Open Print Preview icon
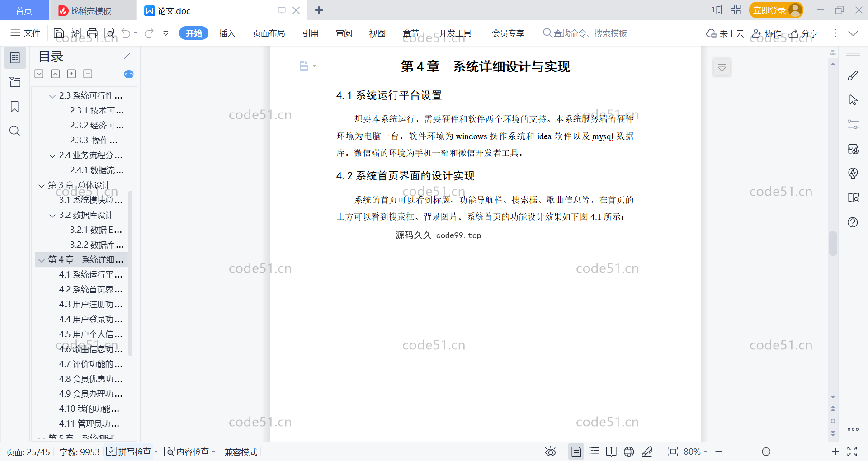The width and height of the screenshot is (868, 461). click(109, 33)
